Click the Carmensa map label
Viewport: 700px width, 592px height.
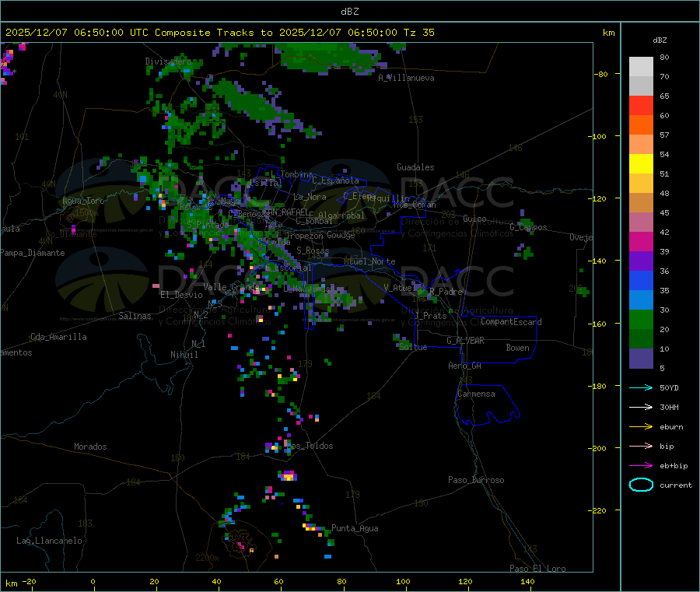[x=476, y=394]
